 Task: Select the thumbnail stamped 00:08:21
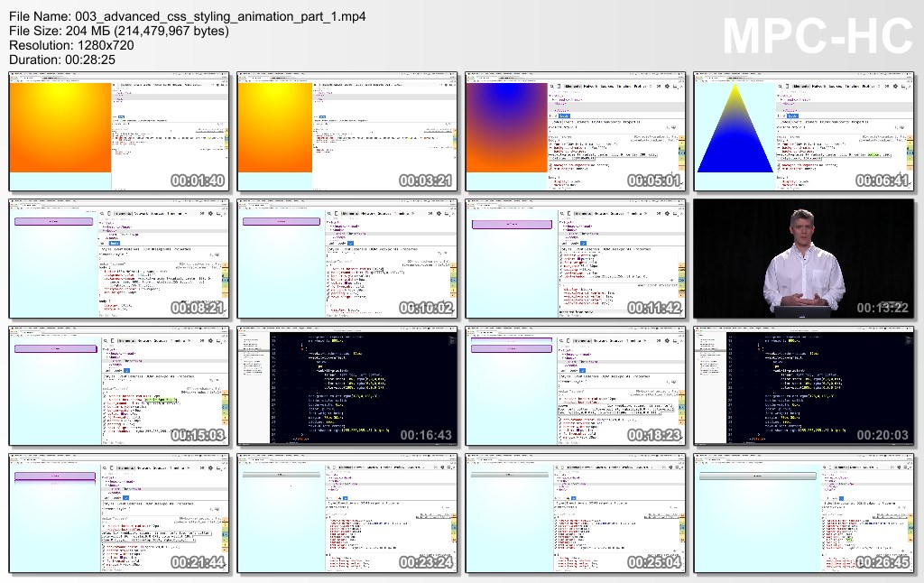119,259
